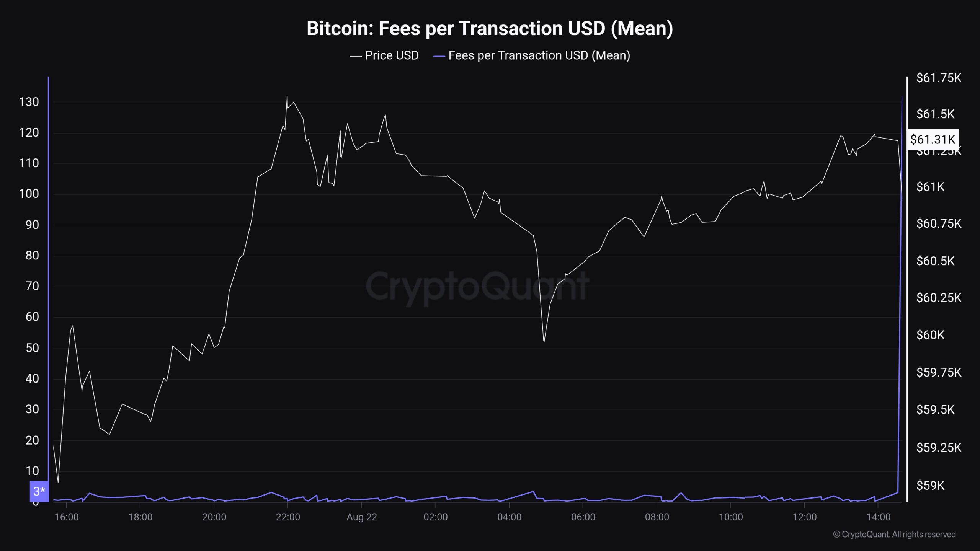
Task: Select the Aug 22 date axis label
Action: (x=362, y=517)
